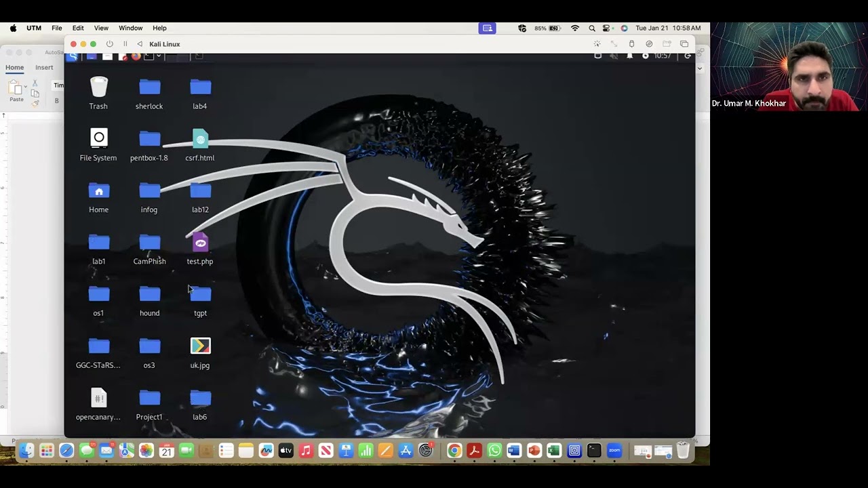
Task: Click the UTM USB devices icon
Action: pyautogui.click(x=631, y=44)
